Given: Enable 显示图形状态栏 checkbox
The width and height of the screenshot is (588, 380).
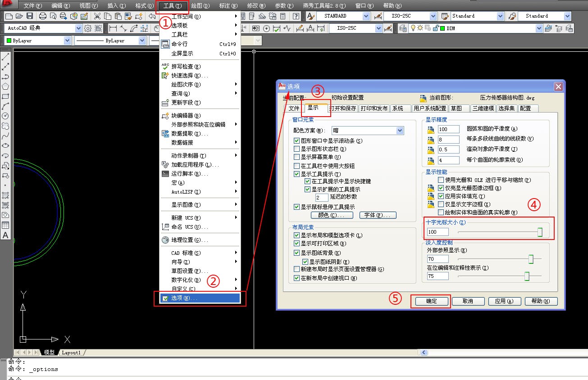Looking at the screenshot, I should (x=296, y=149).
